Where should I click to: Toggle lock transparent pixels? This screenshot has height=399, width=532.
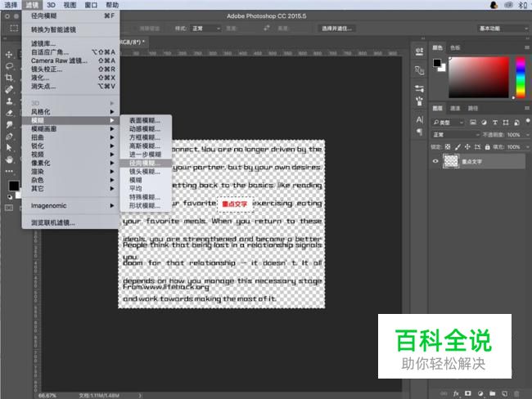pyautogui.click(x=448, y=147)
